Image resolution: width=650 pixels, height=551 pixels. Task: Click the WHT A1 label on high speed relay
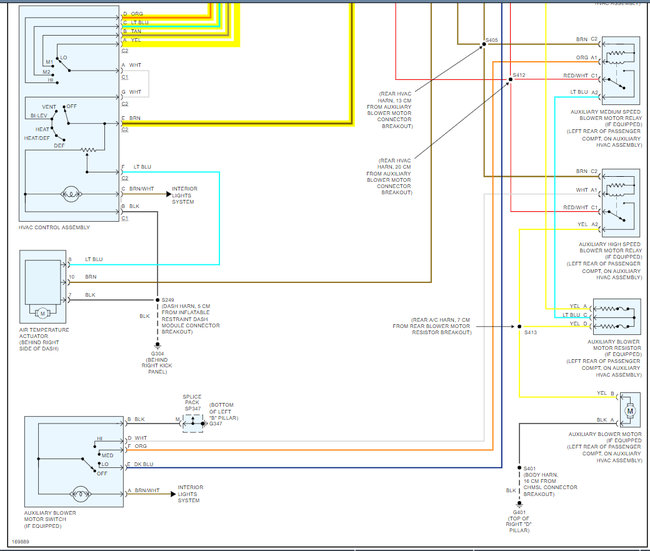click(587, 190)
